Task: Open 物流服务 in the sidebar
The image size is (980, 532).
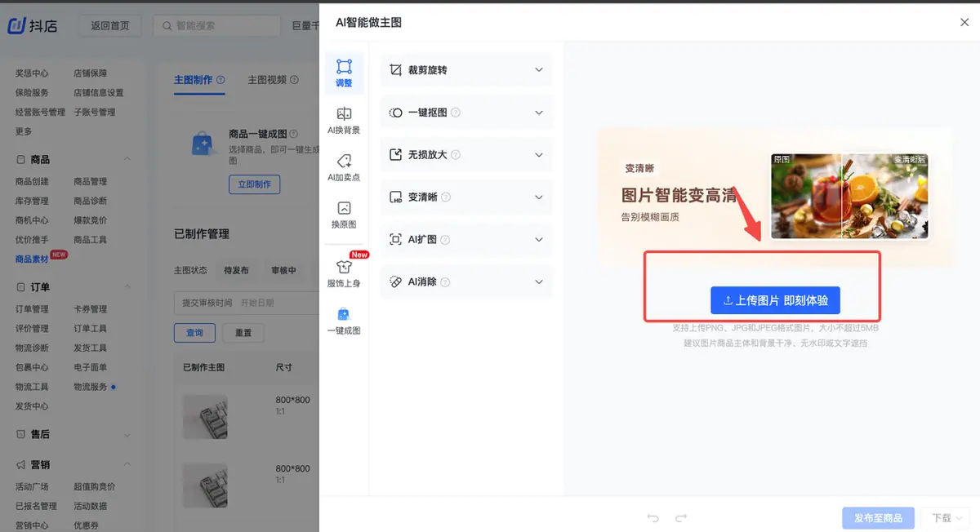Action: (x=90, y=387)
